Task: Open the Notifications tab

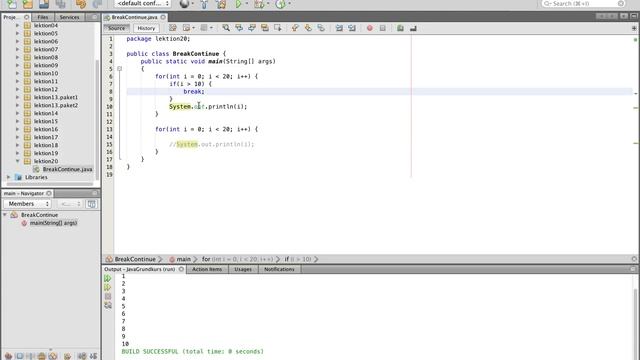Action: 279,269
